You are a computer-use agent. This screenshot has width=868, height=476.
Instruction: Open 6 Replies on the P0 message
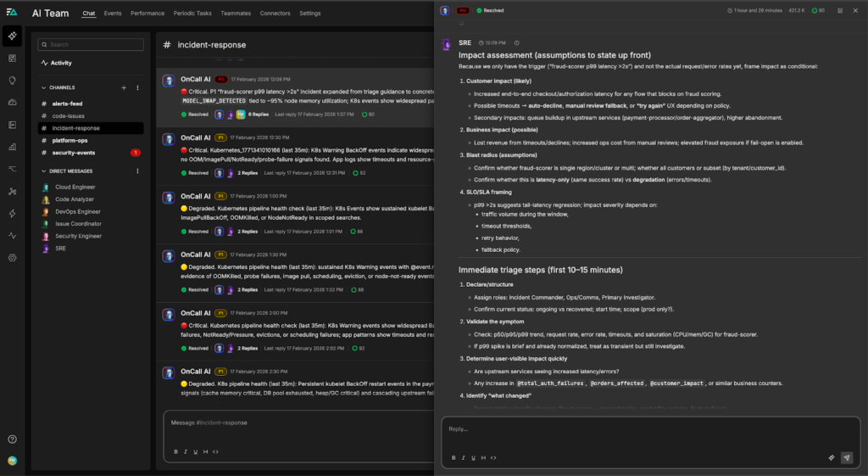(x=258, y=114)
